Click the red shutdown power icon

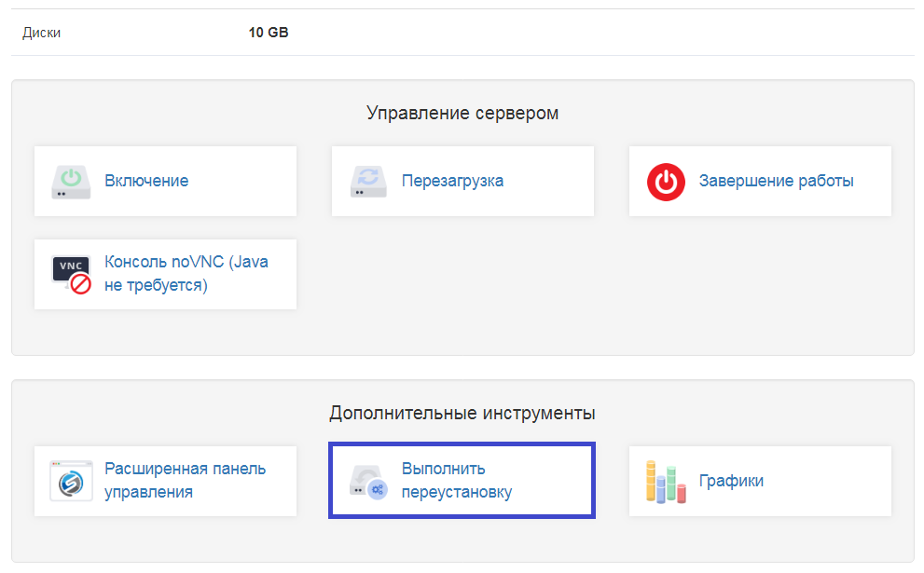coord(666,182)
